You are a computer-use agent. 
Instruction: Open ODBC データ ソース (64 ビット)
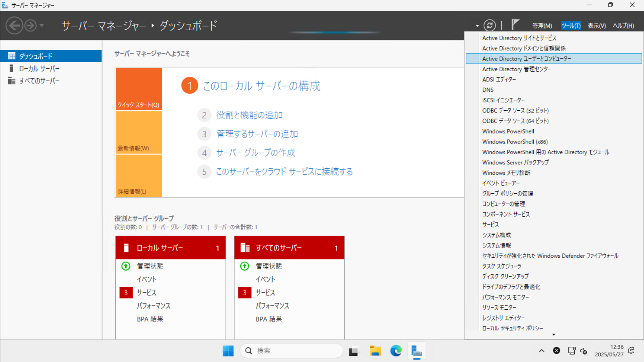[554, 121]
